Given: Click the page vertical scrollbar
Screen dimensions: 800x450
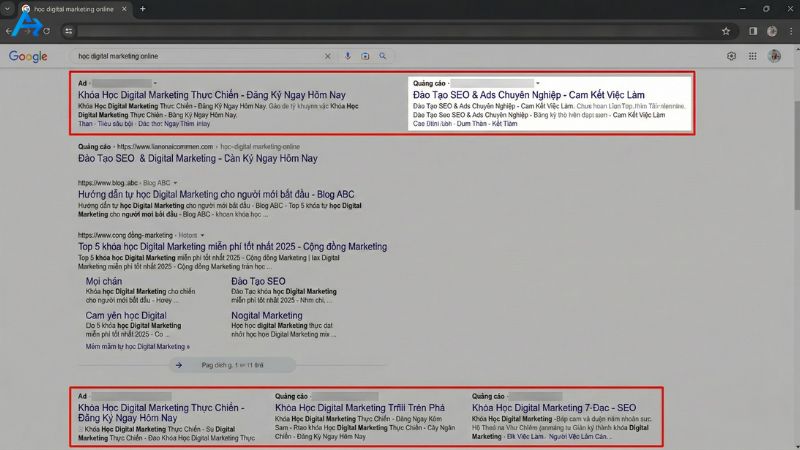Looking at the screenshot, I should click(x=797, y=156).
